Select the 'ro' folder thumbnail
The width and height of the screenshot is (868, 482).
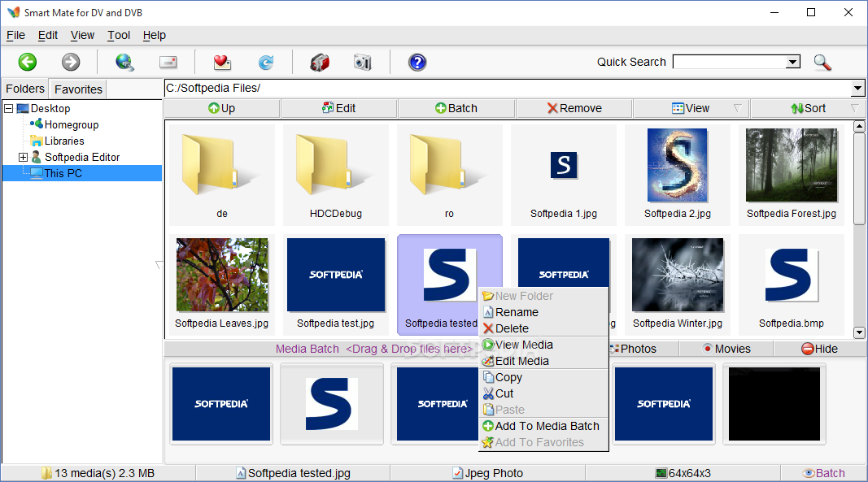point(450,175)
